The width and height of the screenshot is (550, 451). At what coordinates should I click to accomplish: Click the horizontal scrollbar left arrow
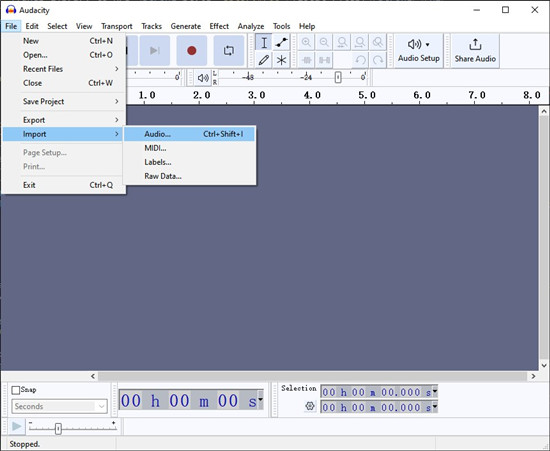93,376
